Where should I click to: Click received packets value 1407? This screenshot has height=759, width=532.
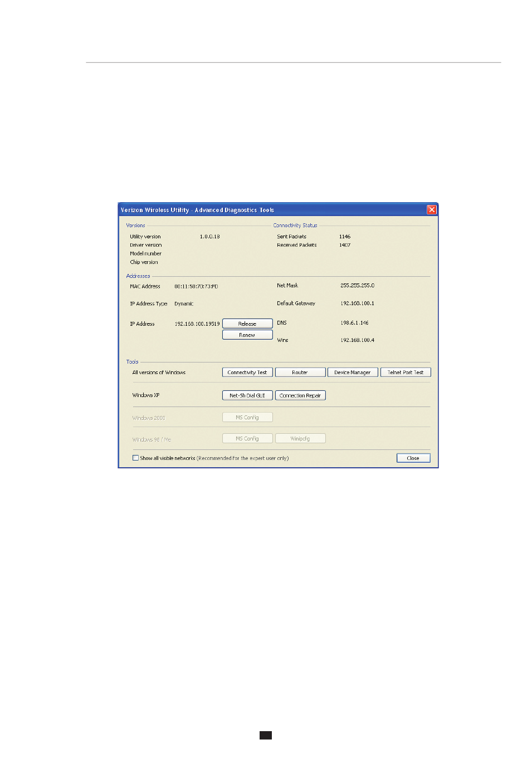click(345, 245)
